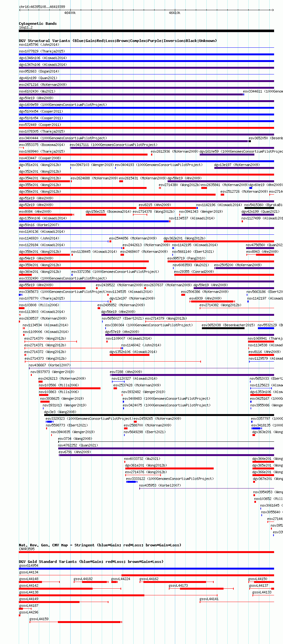Click nsv4762252 (Quan2021) label
The image size is (283, 644).
(78, 445)
